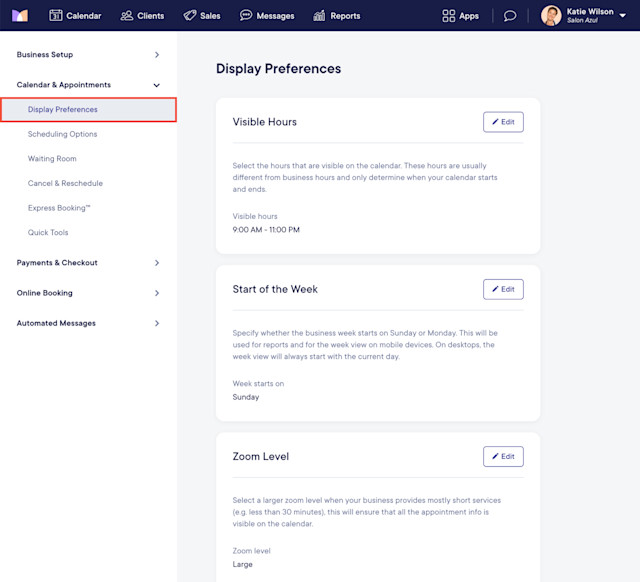Viewport: 640px width, 582px height.
Task: Click the Zoom Level card title
Action: (x=261, y=456)
